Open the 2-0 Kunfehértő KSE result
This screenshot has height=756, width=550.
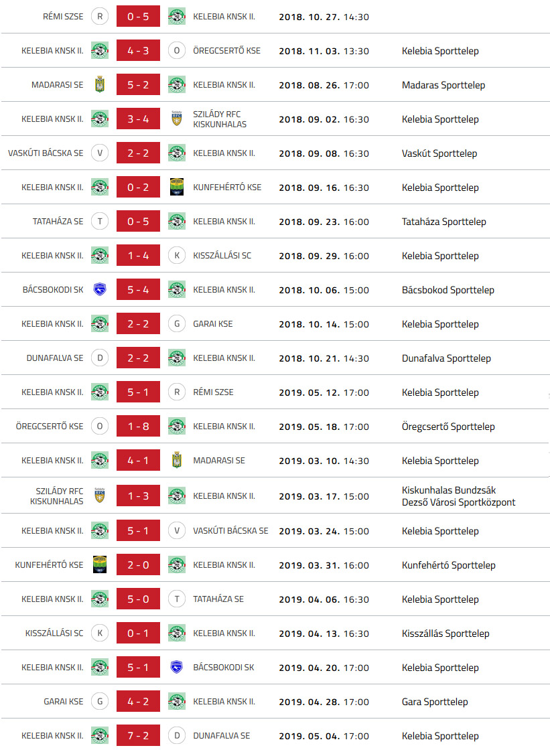point(138,564)
